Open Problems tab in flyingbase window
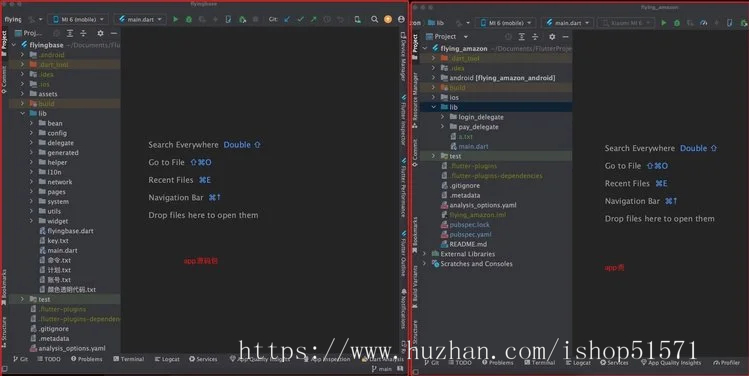This screenshot has width=749, height=376. tap(86, 359)
